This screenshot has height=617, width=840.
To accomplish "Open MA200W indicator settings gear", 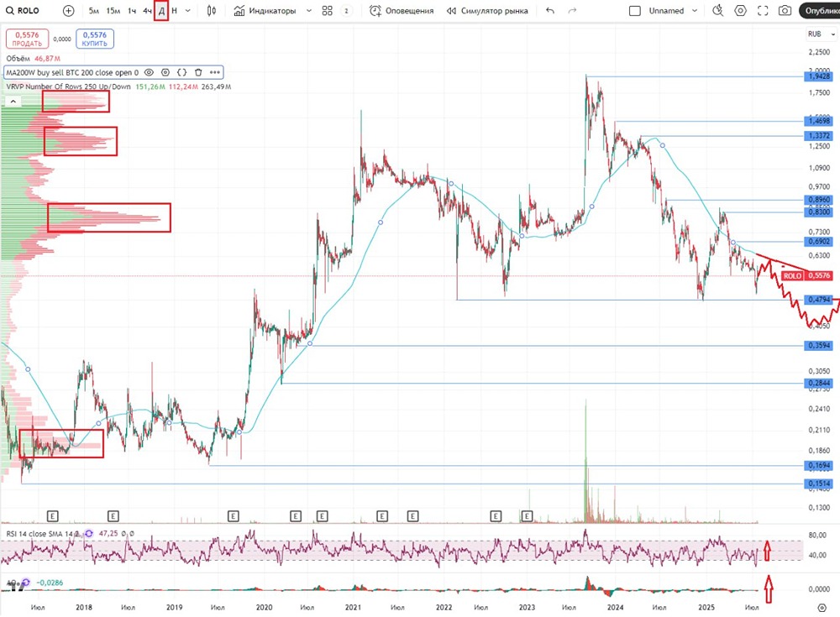I will pos(165,72).
